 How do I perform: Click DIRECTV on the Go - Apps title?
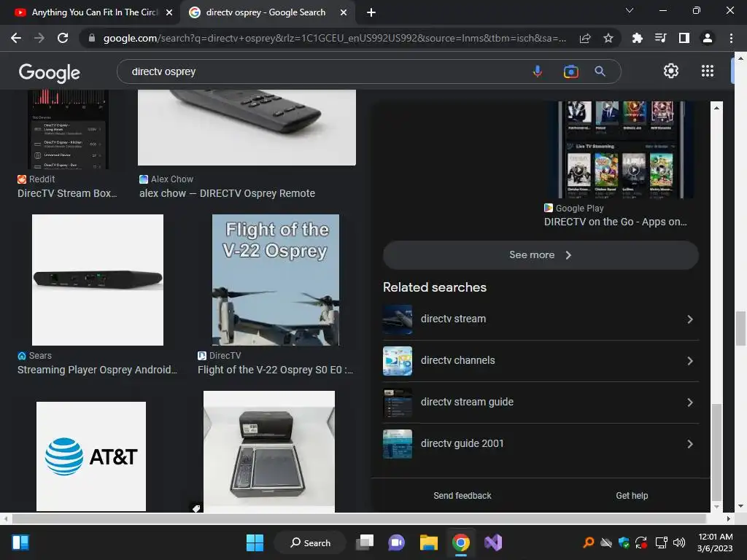pos(616,222)
